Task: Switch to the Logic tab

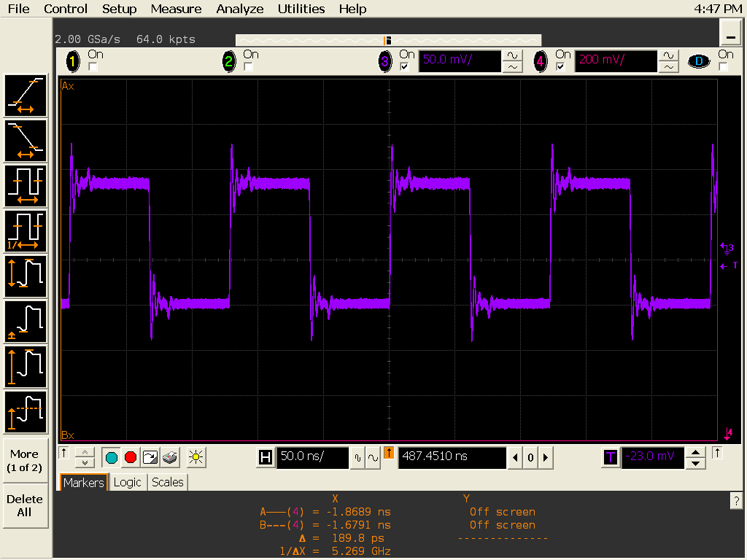Action: click(x=127, y=483)
